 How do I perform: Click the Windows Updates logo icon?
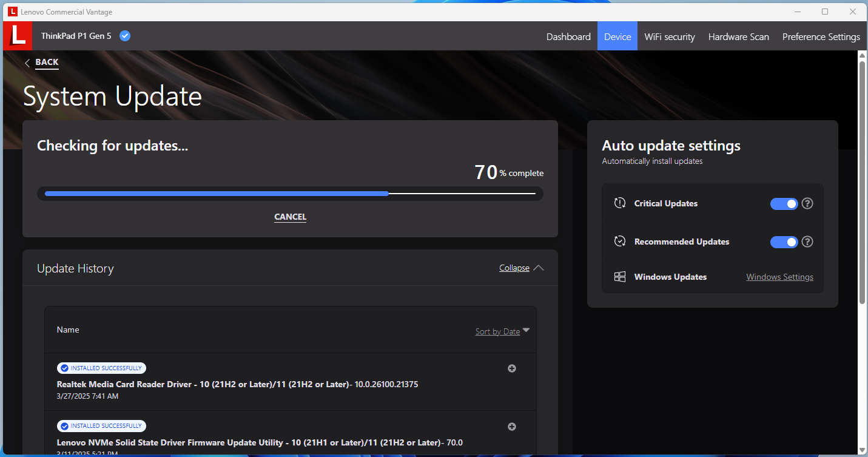point(619,277)
